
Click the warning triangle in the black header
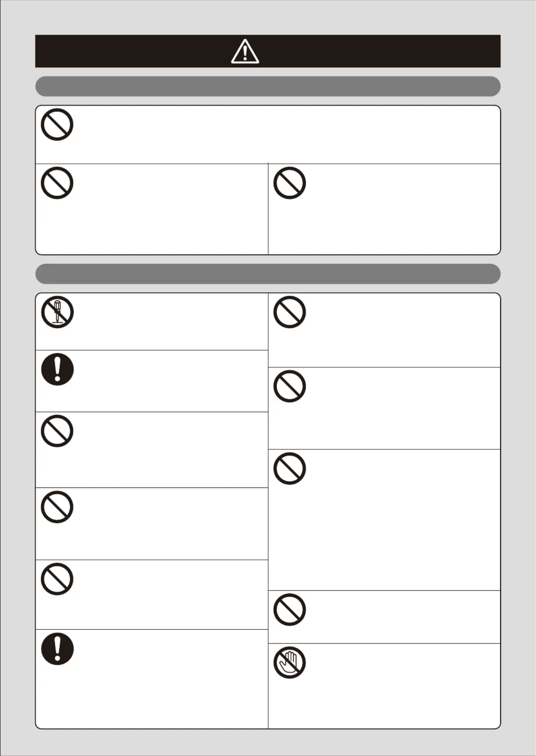[x=245, y=51]
